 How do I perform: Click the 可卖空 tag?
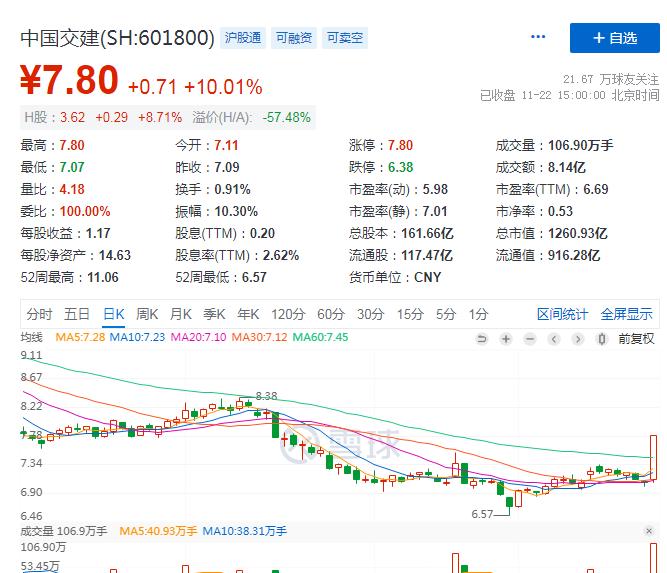(x=345, y=38)
